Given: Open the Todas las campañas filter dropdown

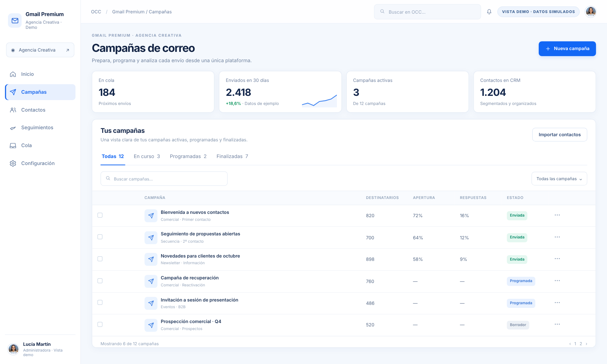Looking at the screenshot, I should 559,179.
